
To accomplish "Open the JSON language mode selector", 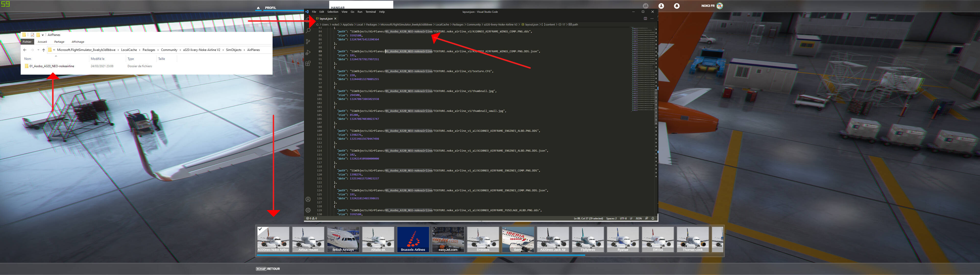I will point(638,218).
